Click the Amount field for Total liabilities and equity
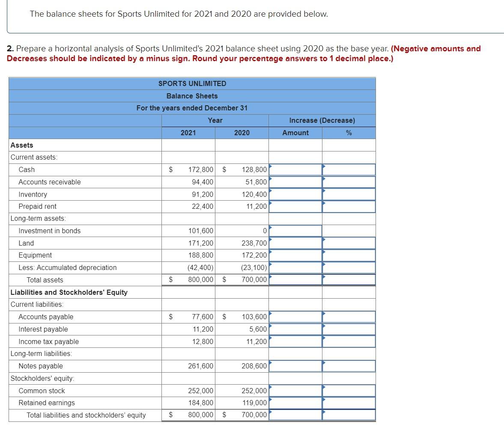The width and height of the screenshot is (504, 430). tap(295, 415)
